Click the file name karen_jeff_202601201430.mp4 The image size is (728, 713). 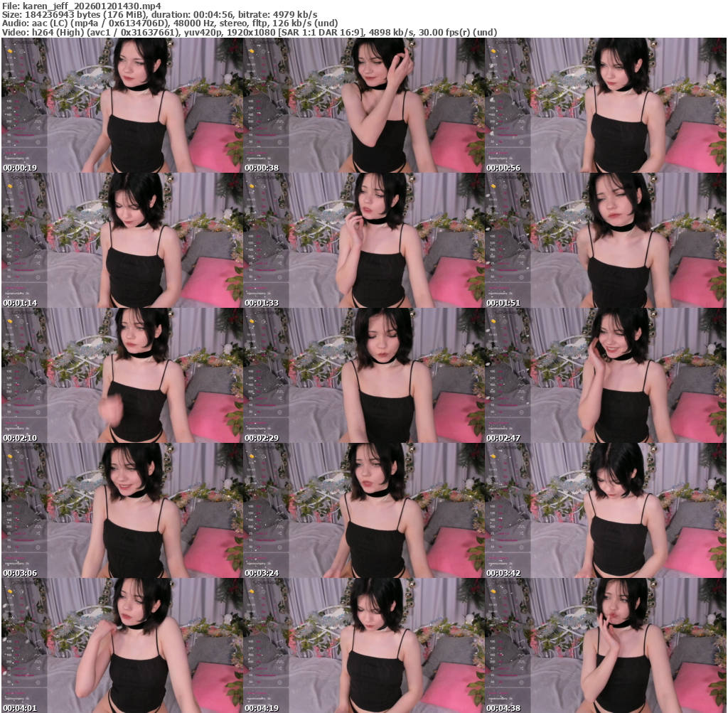click(x=92, y=6)
